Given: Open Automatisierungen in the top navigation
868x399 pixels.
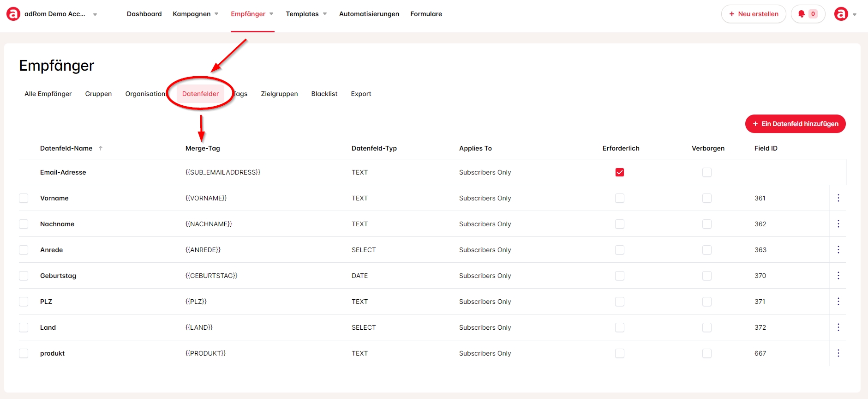Looking at the screenshot, I should 369,14.
